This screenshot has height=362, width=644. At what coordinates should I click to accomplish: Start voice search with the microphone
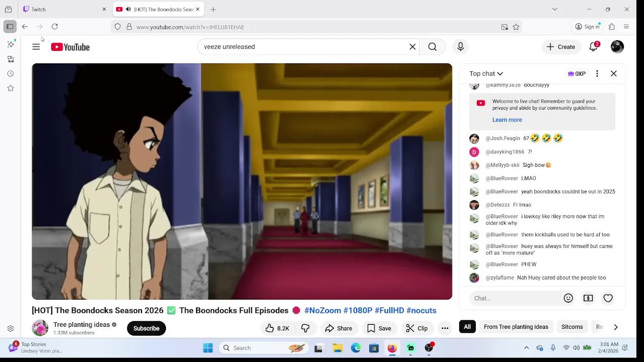(x=460, y=47)
